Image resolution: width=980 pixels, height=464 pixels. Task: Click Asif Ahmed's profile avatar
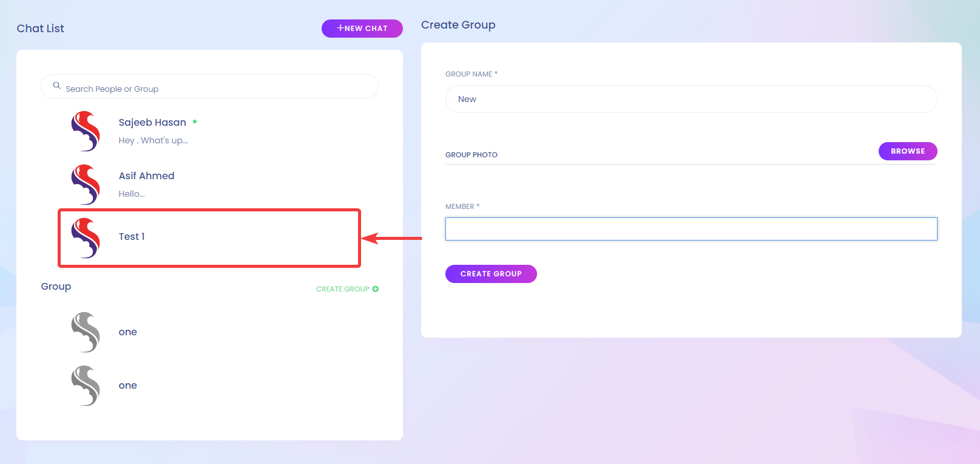86,185
